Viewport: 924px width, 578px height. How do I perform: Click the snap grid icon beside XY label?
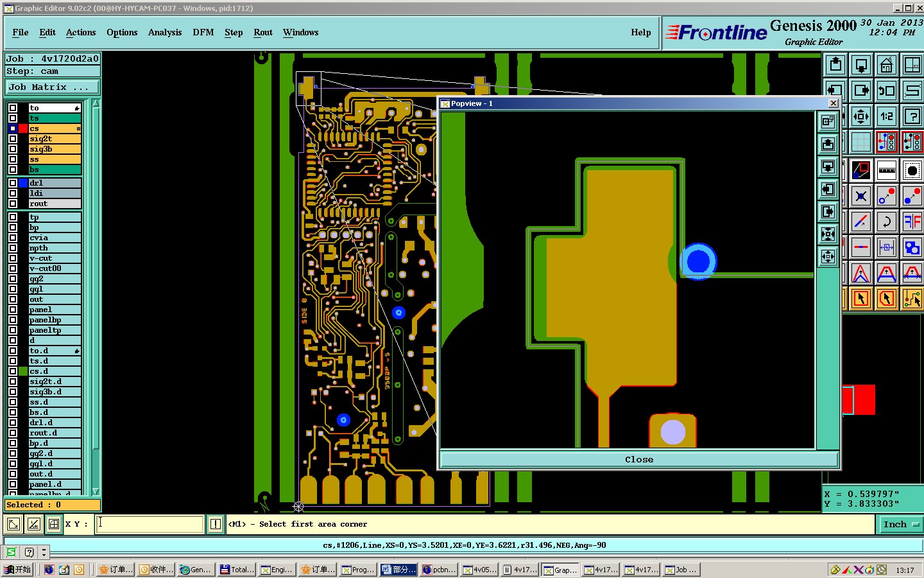click(54, 524)
